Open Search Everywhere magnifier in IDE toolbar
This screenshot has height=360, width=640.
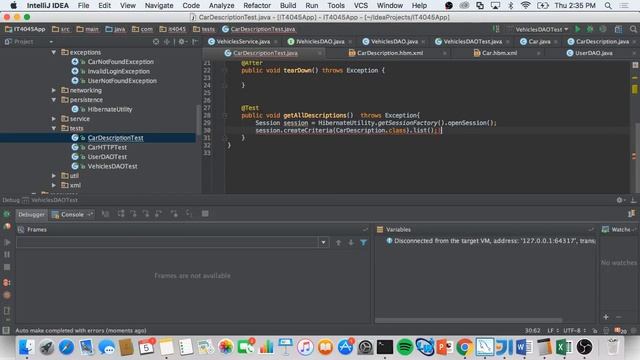click(633, 29)
